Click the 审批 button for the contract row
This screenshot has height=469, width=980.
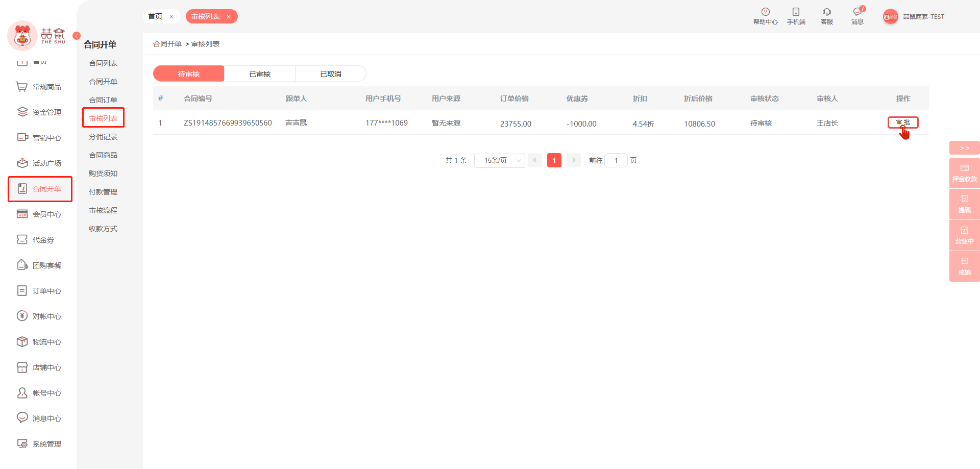click(x=903, y=122)
